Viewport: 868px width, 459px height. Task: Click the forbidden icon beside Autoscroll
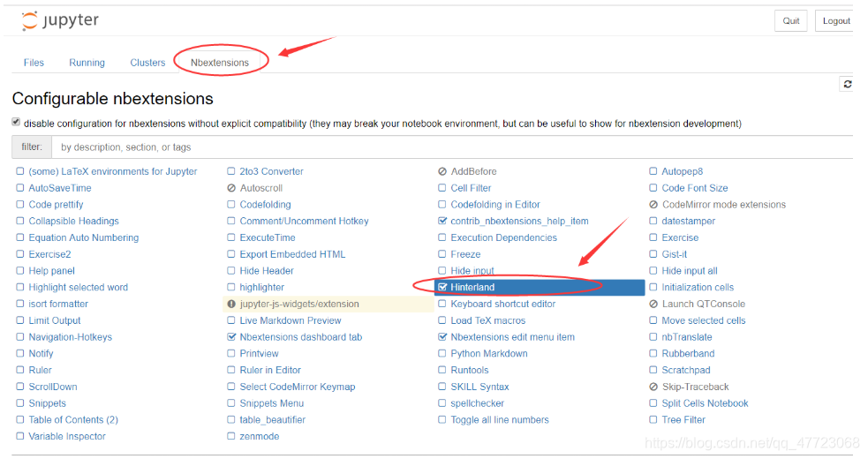pos(230,188)
